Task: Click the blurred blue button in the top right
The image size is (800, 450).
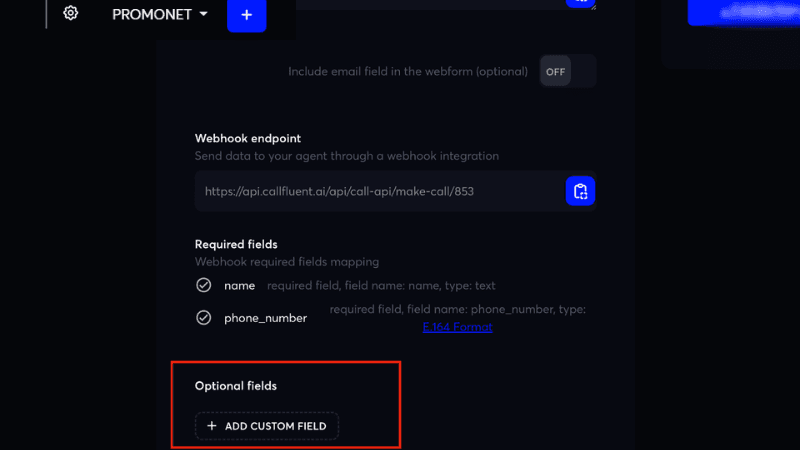Action: pos(745,12)
